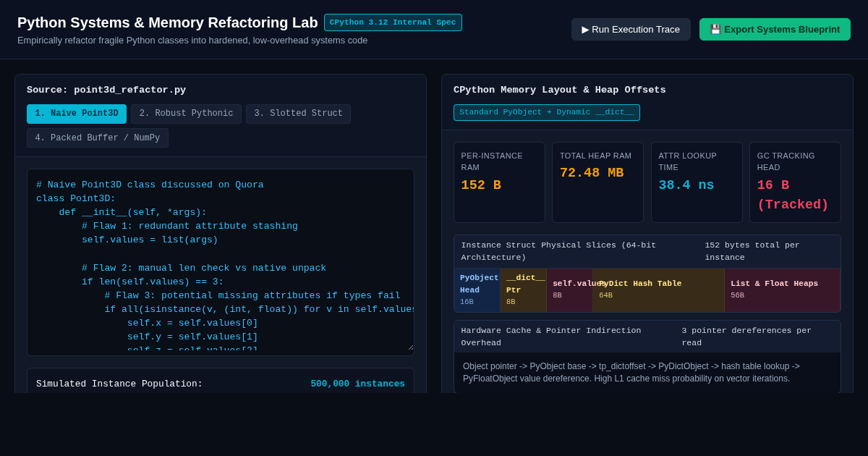Click the 500,000 instances value
This screenshot has height=456, width=868.
coord(357,384)
